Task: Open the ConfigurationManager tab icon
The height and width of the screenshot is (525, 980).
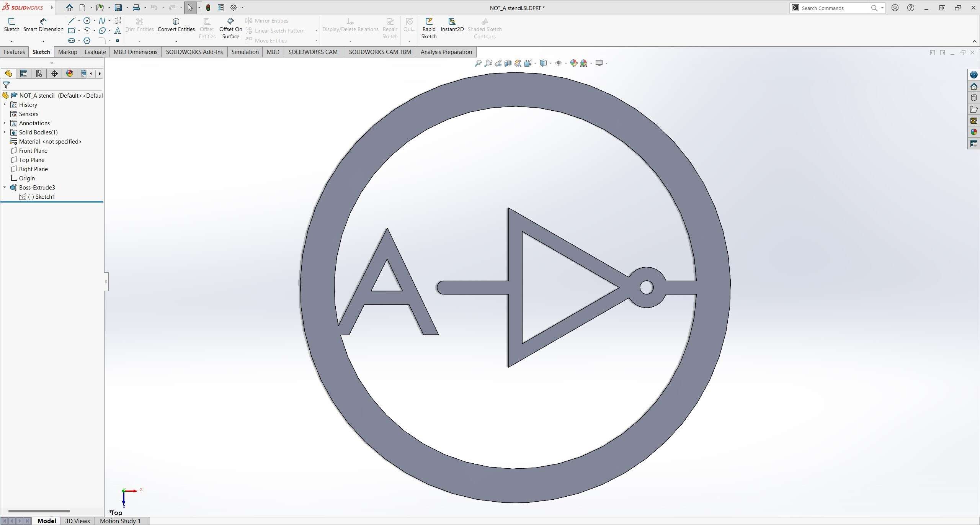Action: [39, 74]
